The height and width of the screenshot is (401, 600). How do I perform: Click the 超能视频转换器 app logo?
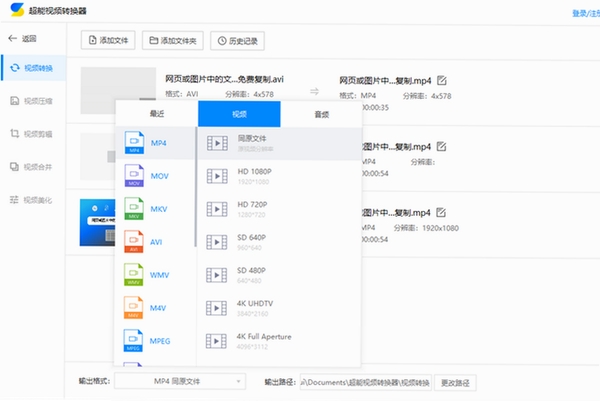tap(17, 10)
